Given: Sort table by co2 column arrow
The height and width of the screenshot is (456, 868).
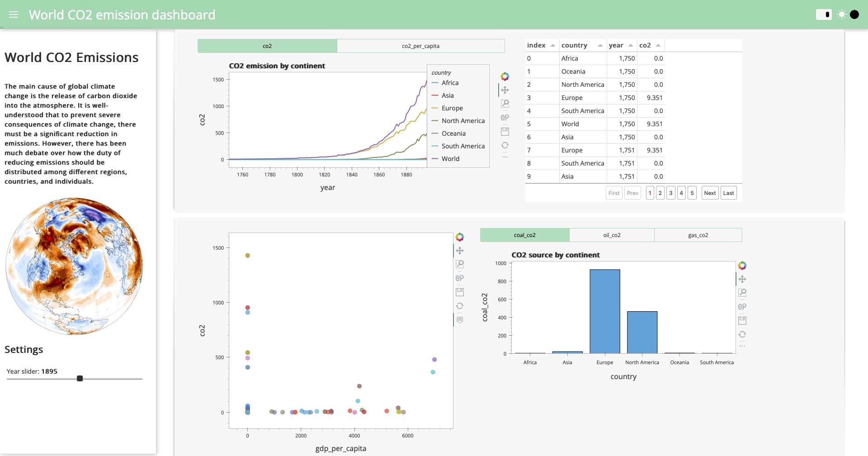Looking at the screenshot, I should click(x=658, y=45).
